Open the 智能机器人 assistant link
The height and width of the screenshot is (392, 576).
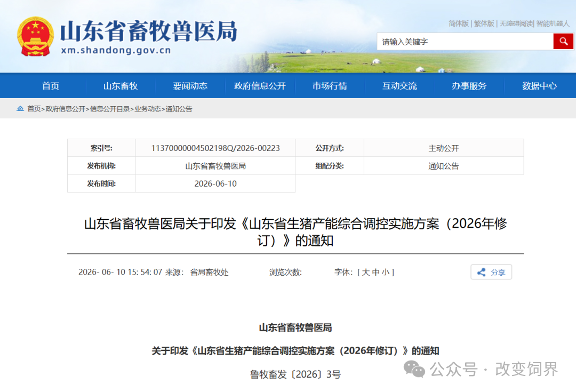click(553, 23)
